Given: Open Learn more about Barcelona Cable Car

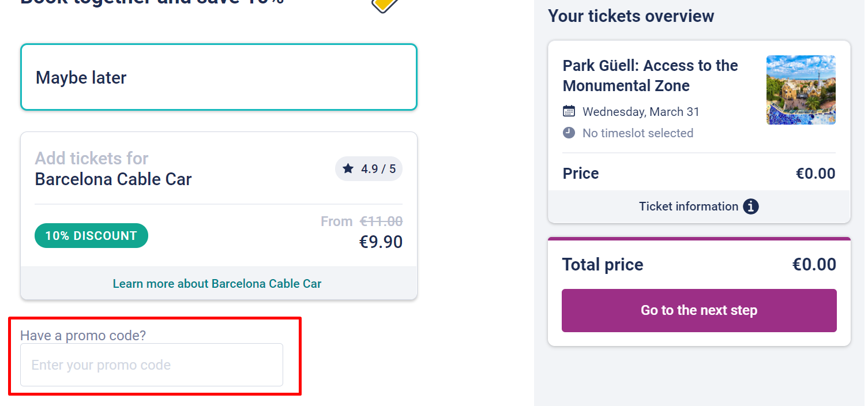Looking at the screenshot, I should 217,284.
